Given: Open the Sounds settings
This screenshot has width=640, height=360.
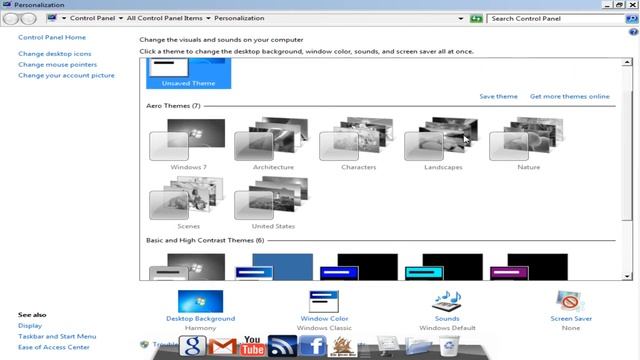Looking at the screenshot, I should (x=447, y=306).
